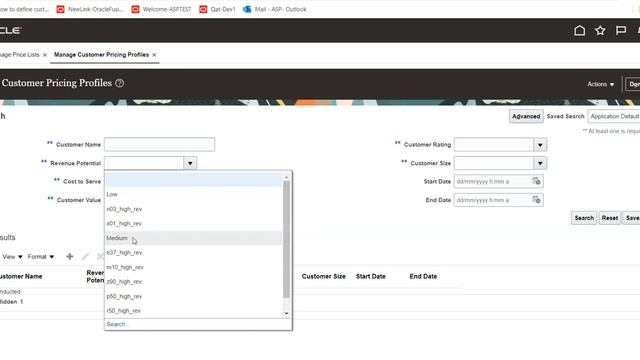Open Start Date calendar picker

pos(536,181)
